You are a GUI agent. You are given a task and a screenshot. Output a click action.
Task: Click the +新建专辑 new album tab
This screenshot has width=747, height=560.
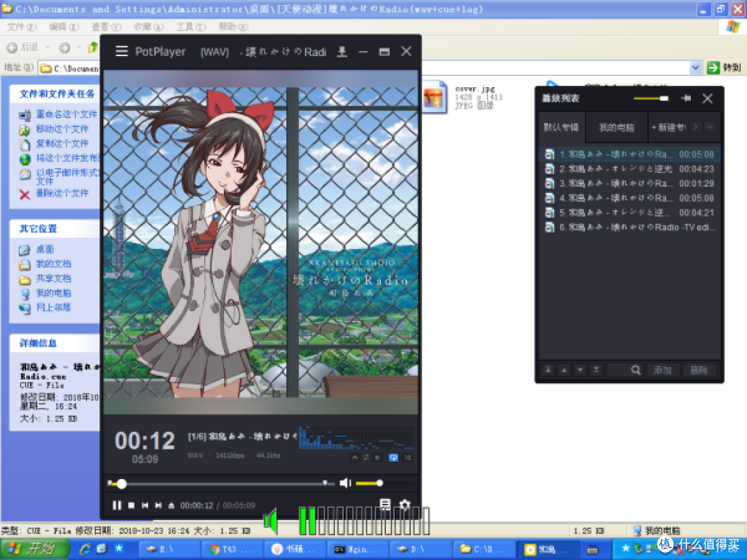pyautogui.click(x=668, y=127)
